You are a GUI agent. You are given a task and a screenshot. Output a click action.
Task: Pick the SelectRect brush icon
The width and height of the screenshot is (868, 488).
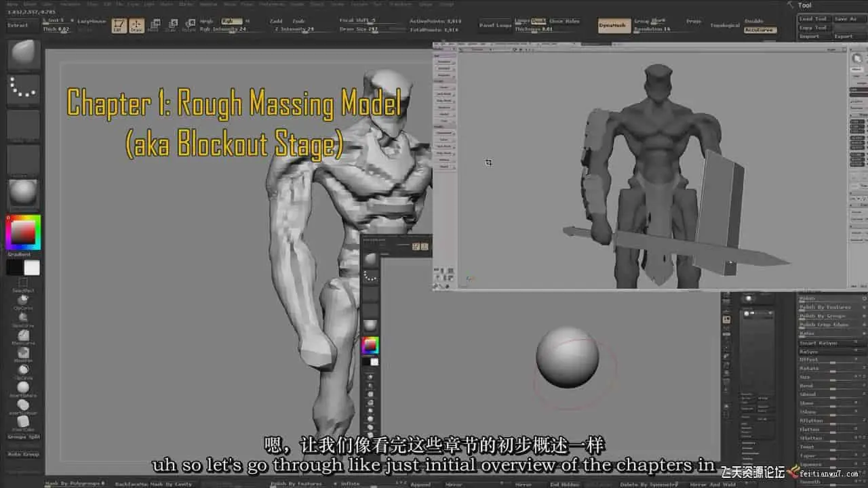pyautogui.click(x=23, y=283)
